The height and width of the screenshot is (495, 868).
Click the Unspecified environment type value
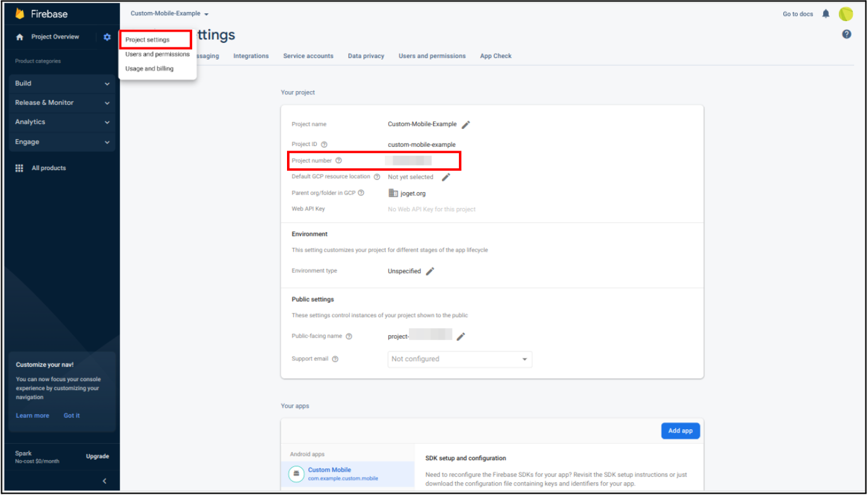click(404, 271)
